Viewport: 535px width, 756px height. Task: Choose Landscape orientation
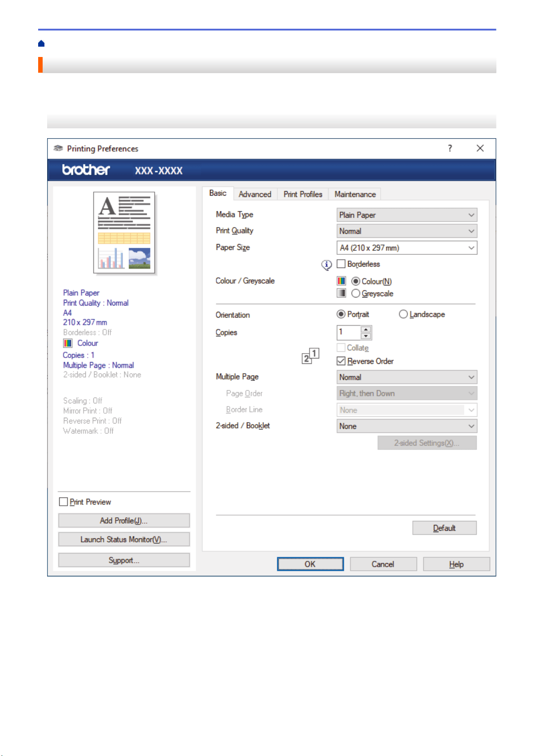coord(403,314)
